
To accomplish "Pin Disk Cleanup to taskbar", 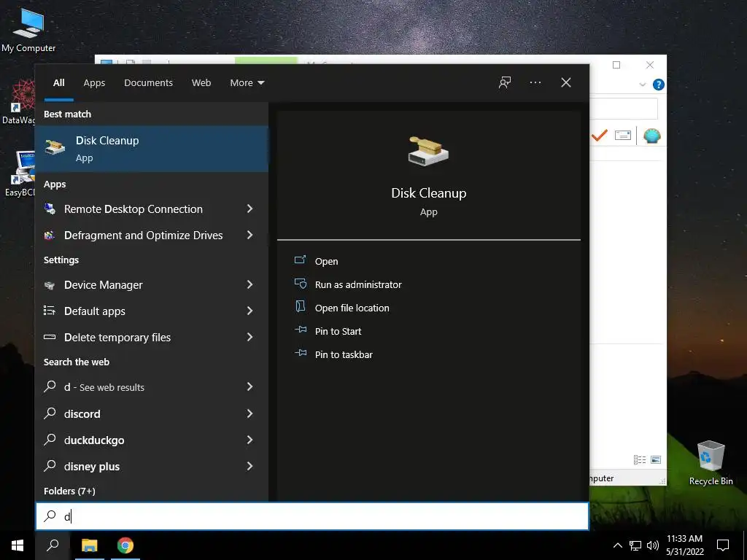I will point(344,355).
